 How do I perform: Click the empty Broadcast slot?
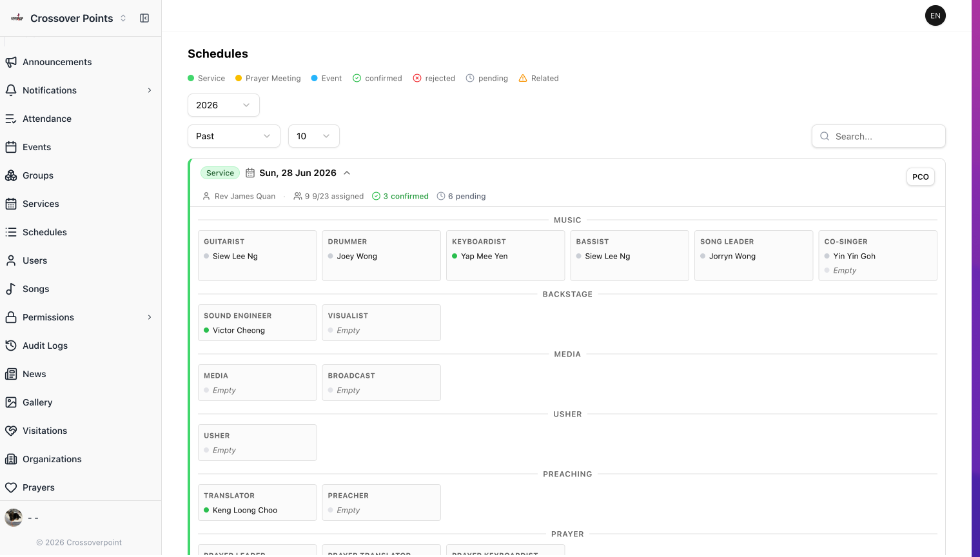[382, 382]
